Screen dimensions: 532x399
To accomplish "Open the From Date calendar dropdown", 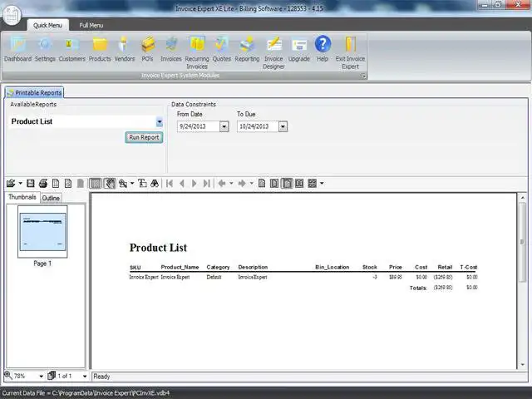I will pyautogui.click(x=224, y=126).
